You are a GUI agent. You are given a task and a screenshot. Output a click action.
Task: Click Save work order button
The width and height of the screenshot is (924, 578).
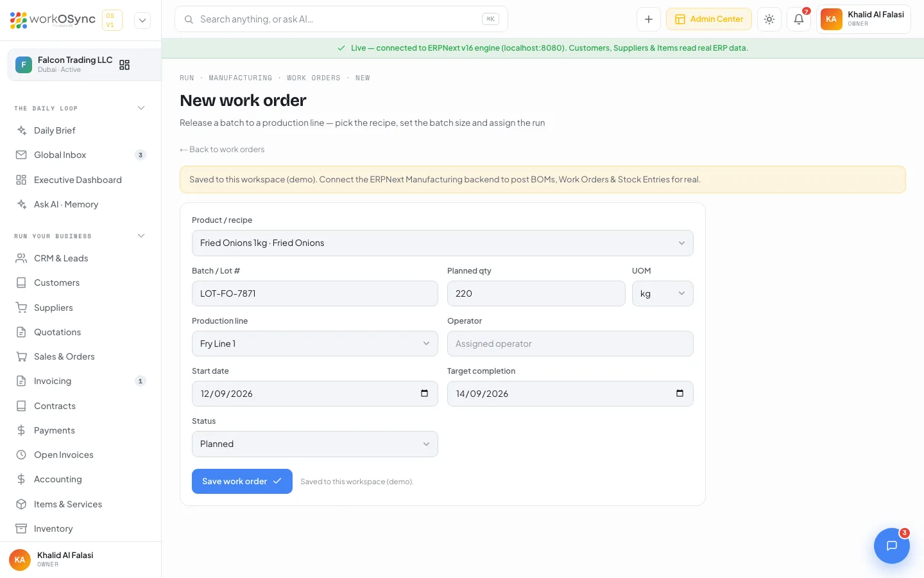(x=242, y=481)
